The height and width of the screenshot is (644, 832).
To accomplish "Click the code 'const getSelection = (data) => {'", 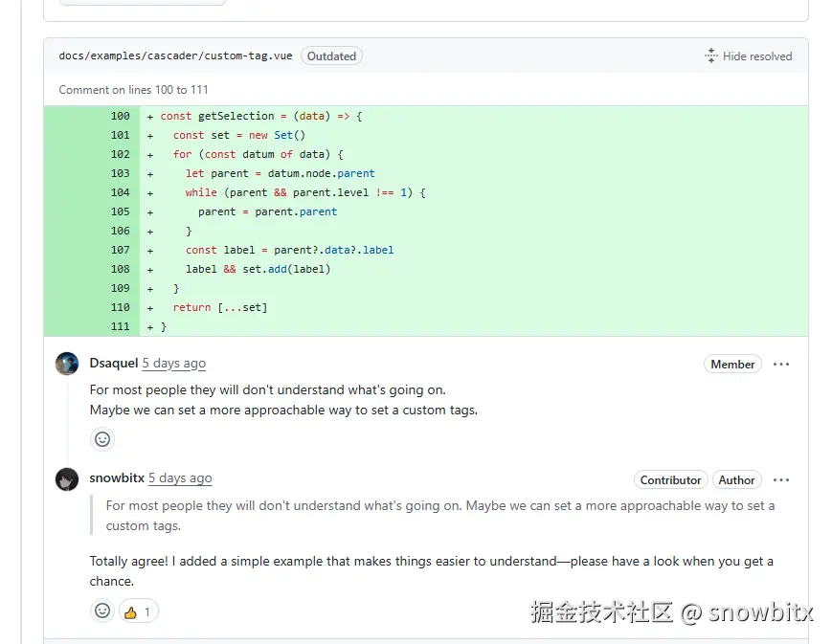I will 261,116.
